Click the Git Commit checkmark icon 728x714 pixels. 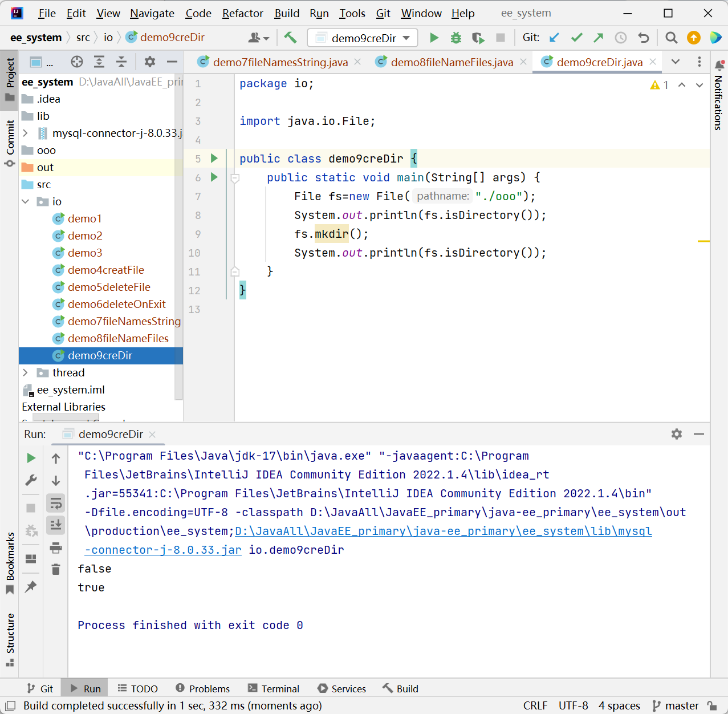pyautogui.click(x=576, y=38)
